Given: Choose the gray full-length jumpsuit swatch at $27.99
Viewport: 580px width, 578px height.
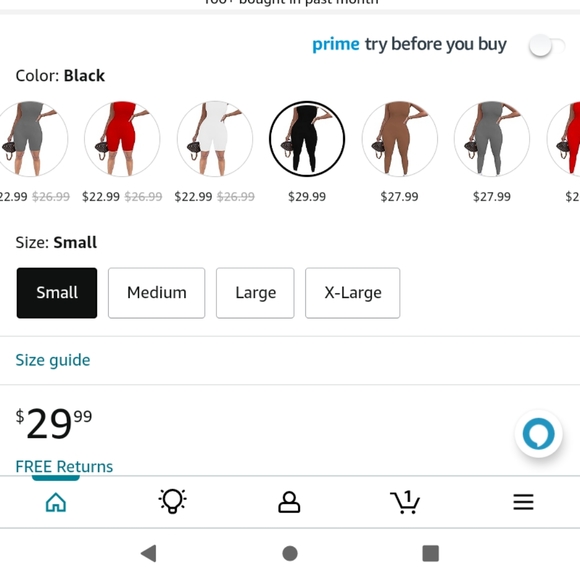Looking at the screenshot, I should point(492,139).
